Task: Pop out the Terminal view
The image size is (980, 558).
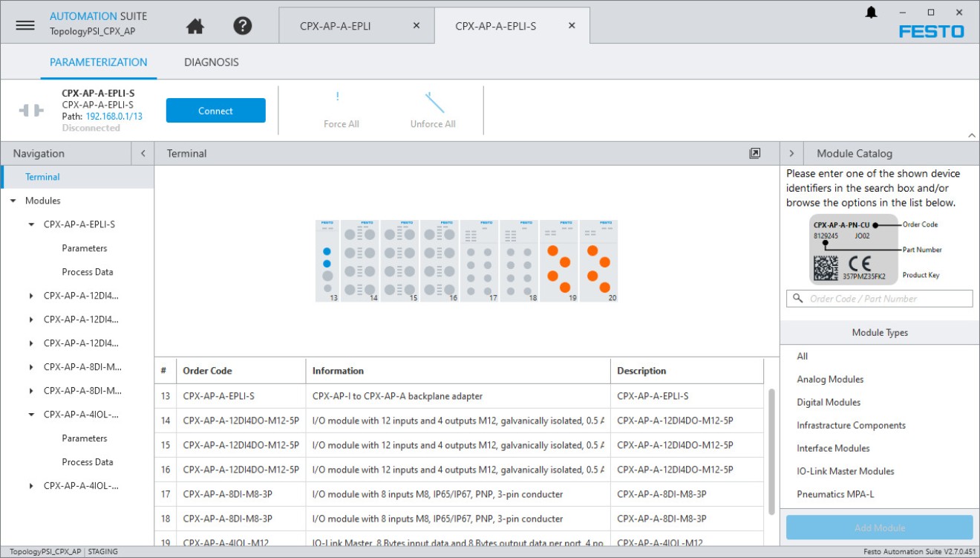Action: coord(755,153)
